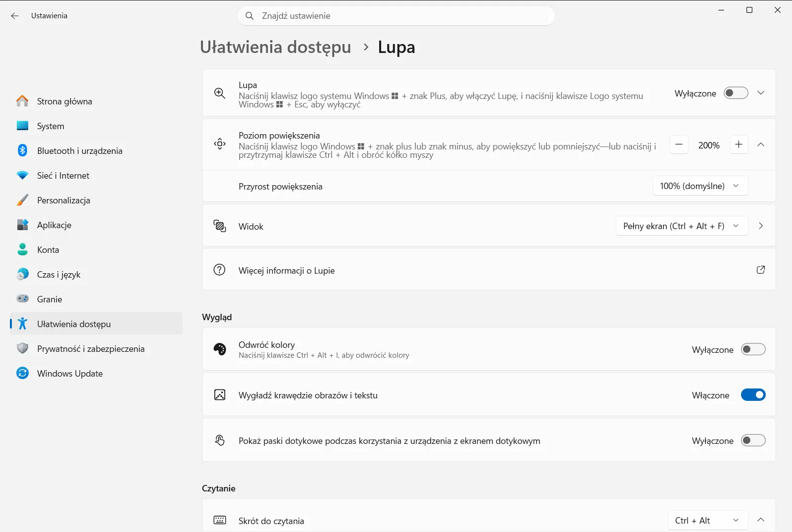Screen dimensions: 792x532
Task: Open Widok details right chevron
Action: pos(761,226)
